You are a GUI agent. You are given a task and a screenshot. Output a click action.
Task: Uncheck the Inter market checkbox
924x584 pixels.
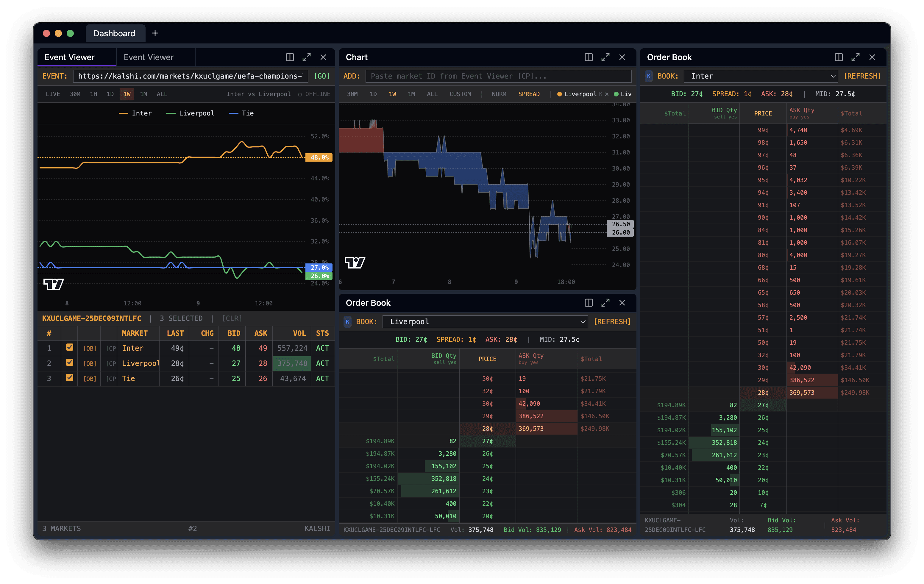(69, 347)
